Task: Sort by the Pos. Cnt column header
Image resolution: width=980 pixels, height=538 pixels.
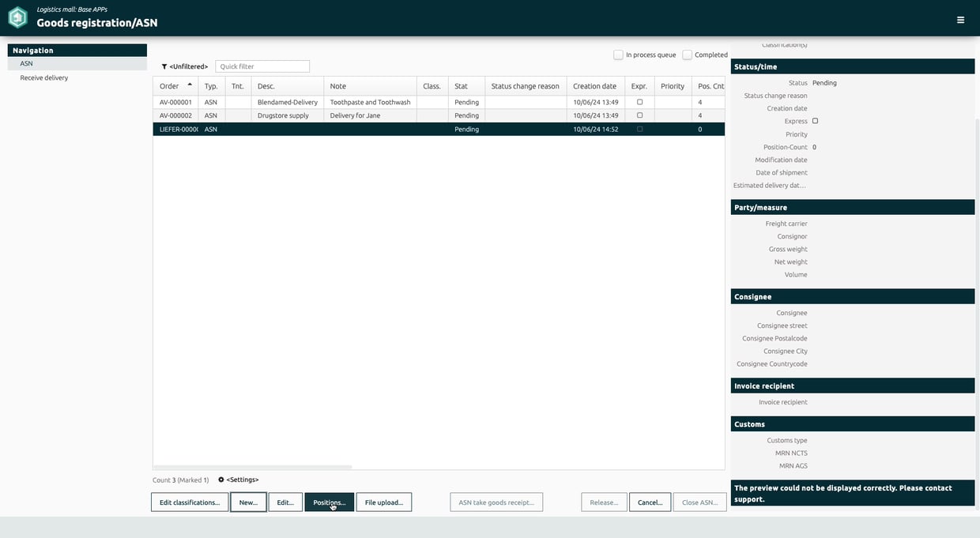Action: 709,86
